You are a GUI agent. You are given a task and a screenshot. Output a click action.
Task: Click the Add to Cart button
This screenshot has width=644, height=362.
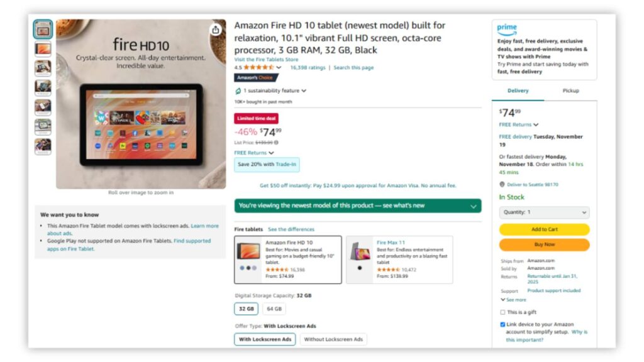[544, 229]
